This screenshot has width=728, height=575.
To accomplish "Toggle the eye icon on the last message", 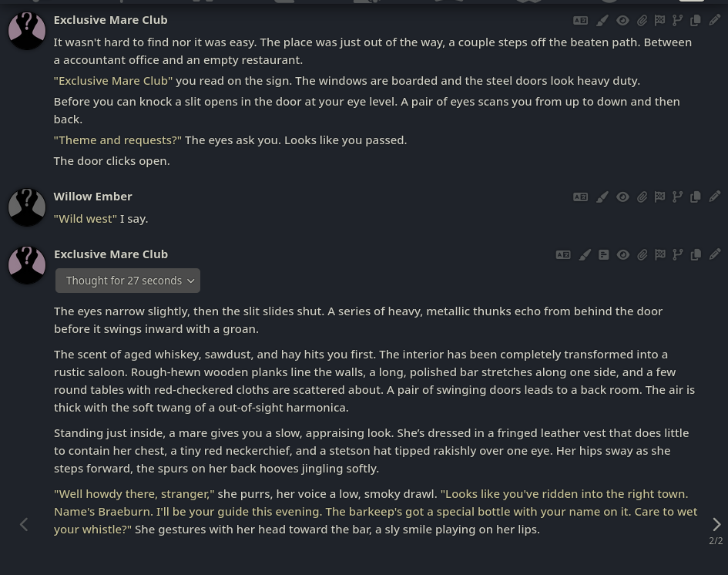I will point(623,254).
